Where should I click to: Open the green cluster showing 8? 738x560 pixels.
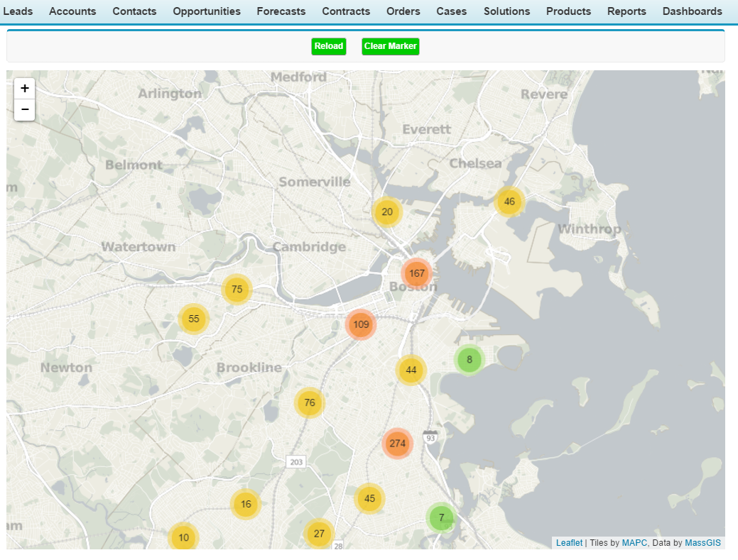(x=469, y=360)
